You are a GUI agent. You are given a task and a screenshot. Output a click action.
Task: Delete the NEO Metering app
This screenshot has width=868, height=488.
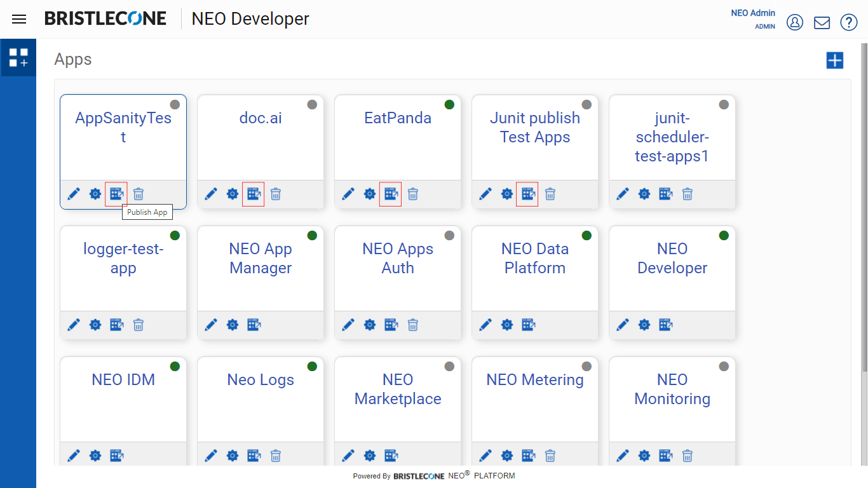[x=550, y=456]
